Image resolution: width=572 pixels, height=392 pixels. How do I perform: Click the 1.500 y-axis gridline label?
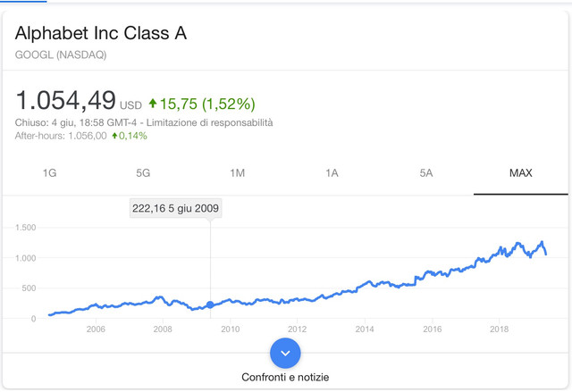(26, 228)
